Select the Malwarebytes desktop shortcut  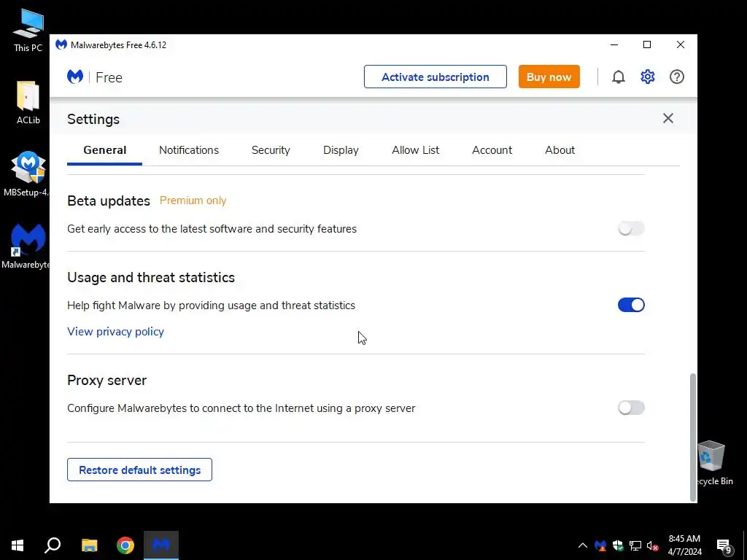coord(26,246)
